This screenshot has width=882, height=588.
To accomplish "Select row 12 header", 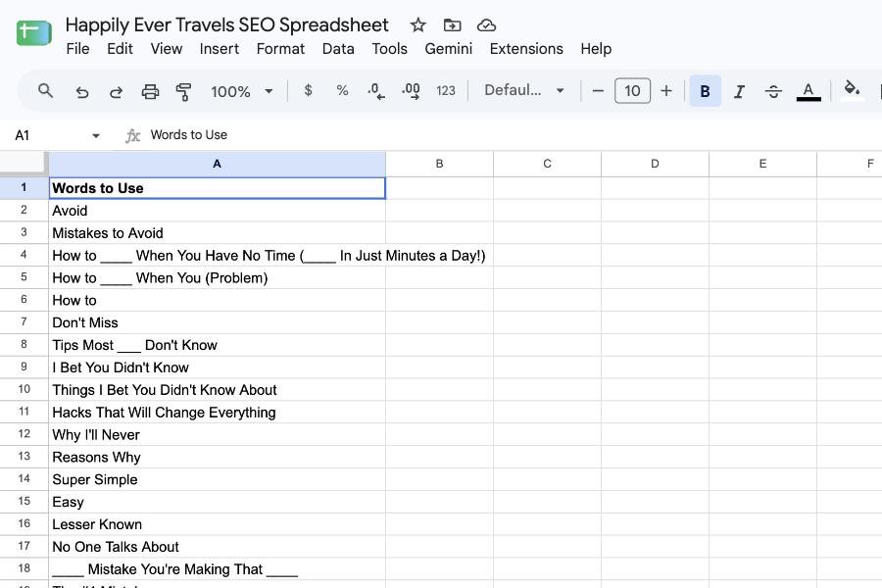I will coord(24,434).
